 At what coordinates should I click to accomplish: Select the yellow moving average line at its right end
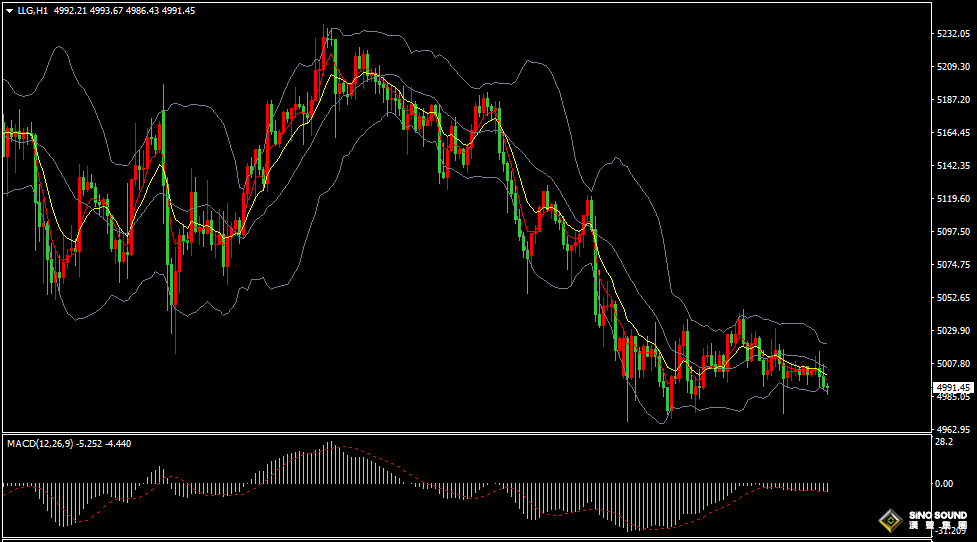(825, 373)
